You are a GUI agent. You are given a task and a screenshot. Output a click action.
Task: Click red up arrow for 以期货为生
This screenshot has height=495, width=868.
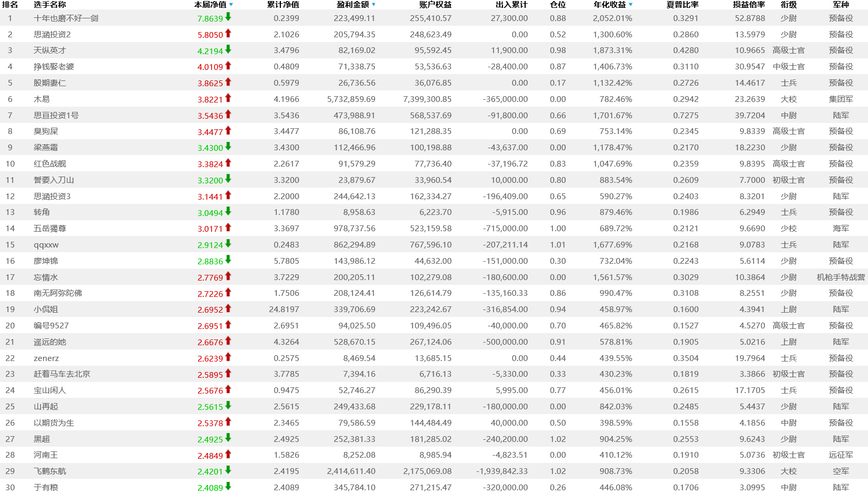(x=228, y=421)
